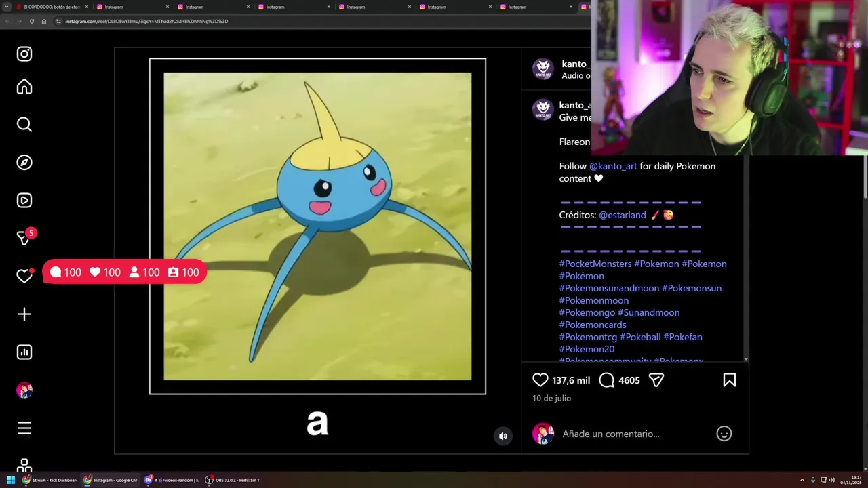Viewport: 868px width, 488px height.
Task: Click the '10 de julio' post date
Action: pos(551,398)
